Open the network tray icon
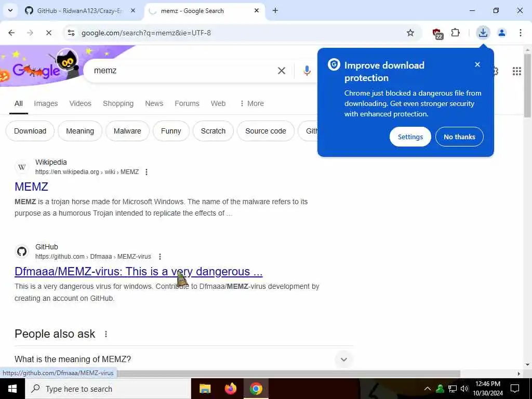The height and width of the screenshot is (399, 532). pyautogui.click(x=453, y=389)
